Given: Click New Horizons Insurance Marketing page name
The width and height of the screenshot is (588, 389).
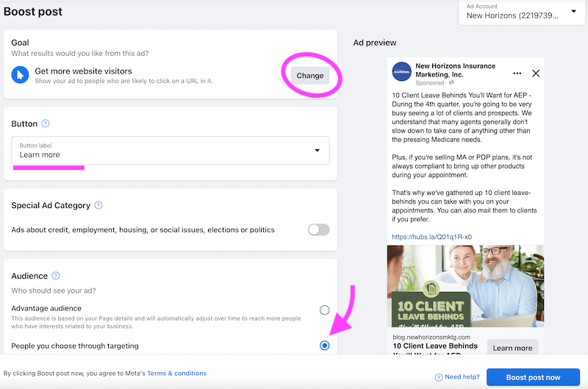Looking at the screenshot, I should (455, 70).
